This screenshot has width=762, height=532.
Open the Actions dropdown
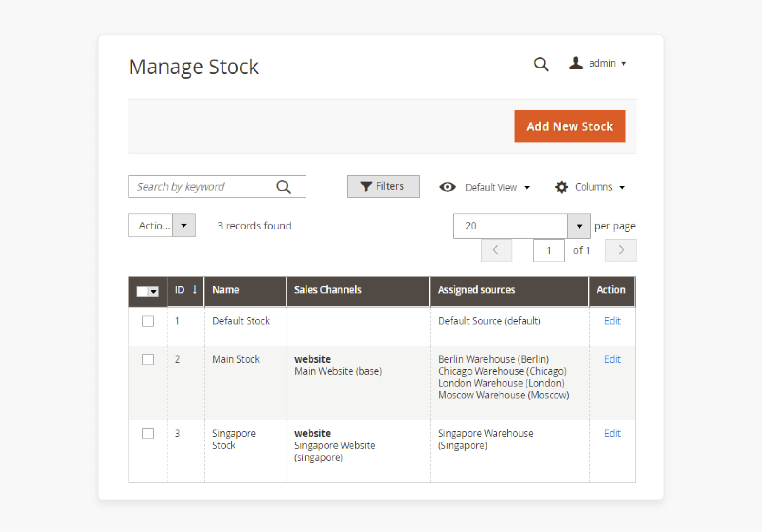point(162,225)
